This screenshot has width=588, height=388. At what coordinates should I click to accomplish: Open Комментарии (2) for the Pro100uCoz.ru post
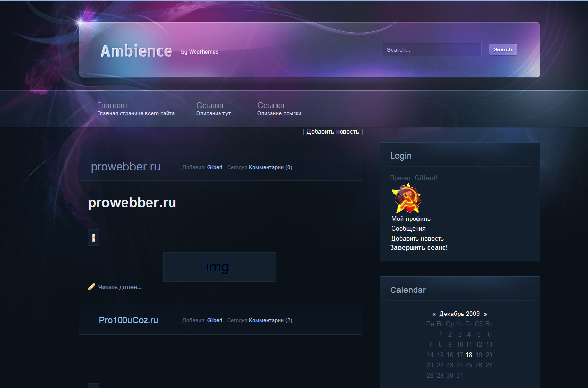point(270,320)
